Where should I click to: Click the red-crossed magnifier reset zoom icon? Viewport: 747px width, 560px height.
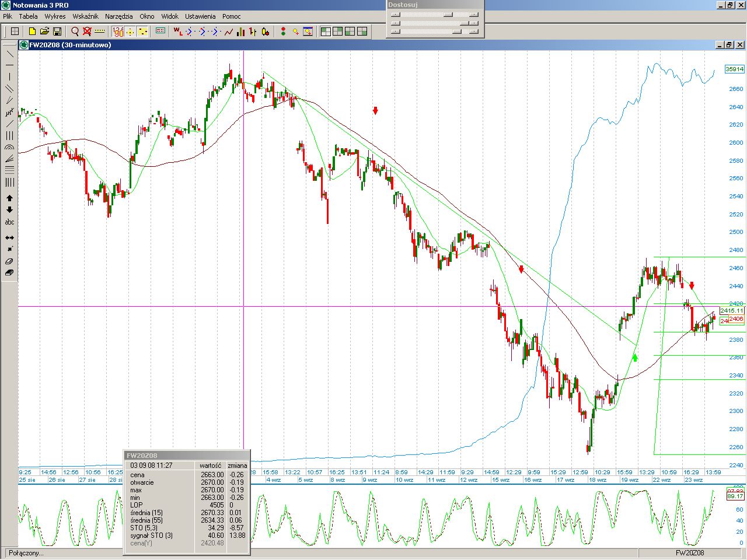[87, 32]
